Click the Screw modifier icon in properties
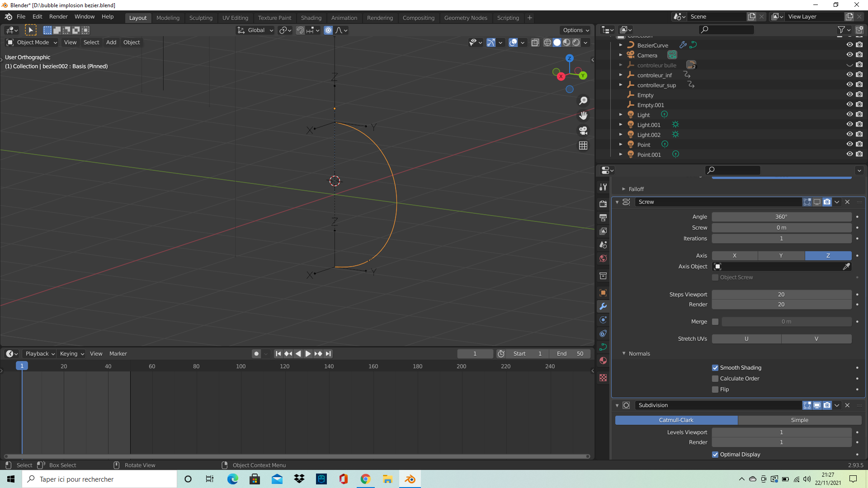This screenshot has width=868, height=488. (x=627, y=202)
